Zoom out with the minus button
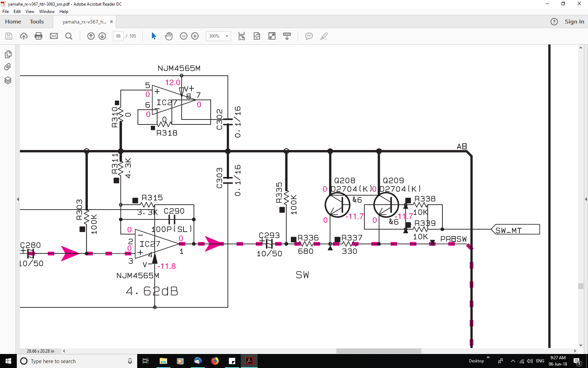 click(x=184, y=36)
